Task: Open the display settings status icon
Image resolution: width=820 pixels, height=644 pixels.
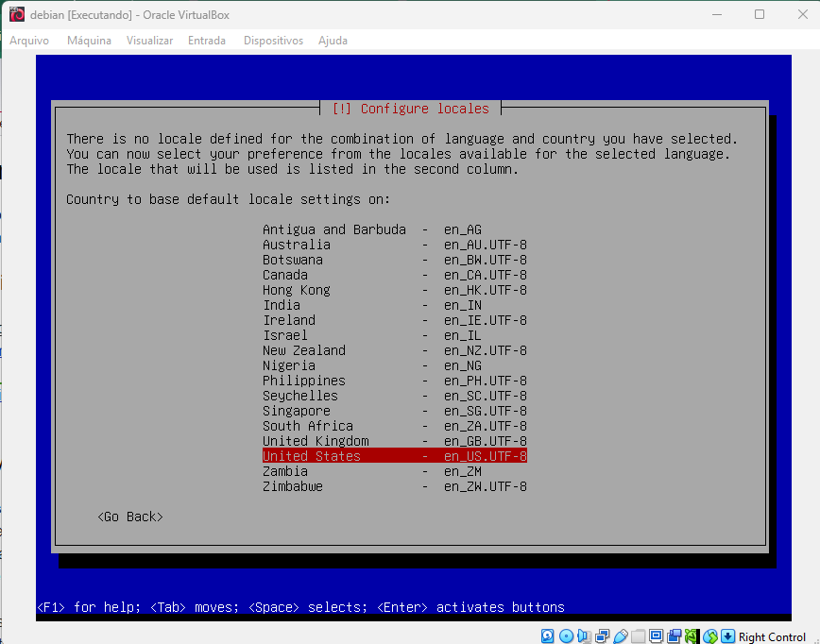Action: (x=656, y=636)
